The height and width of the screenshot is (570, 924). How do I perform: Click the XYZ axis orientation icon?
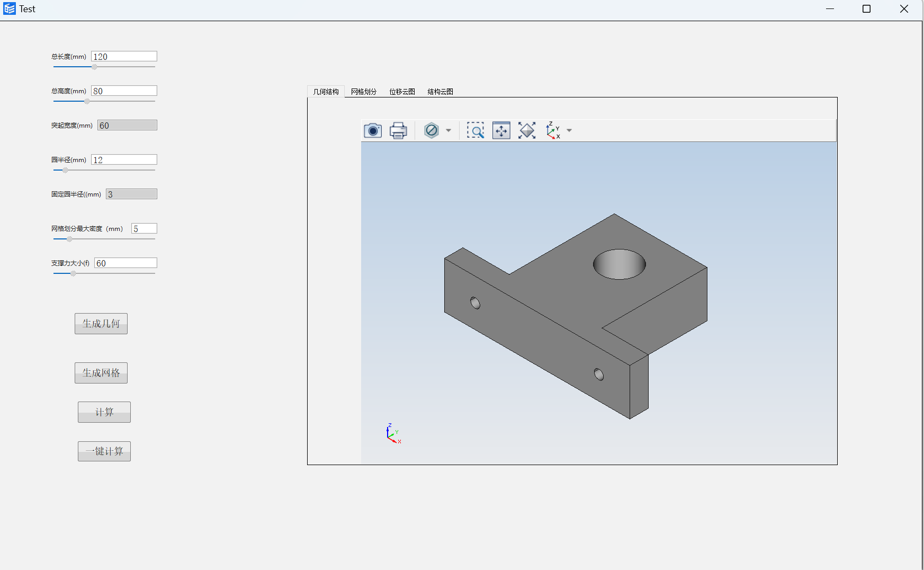pos(553,130)
